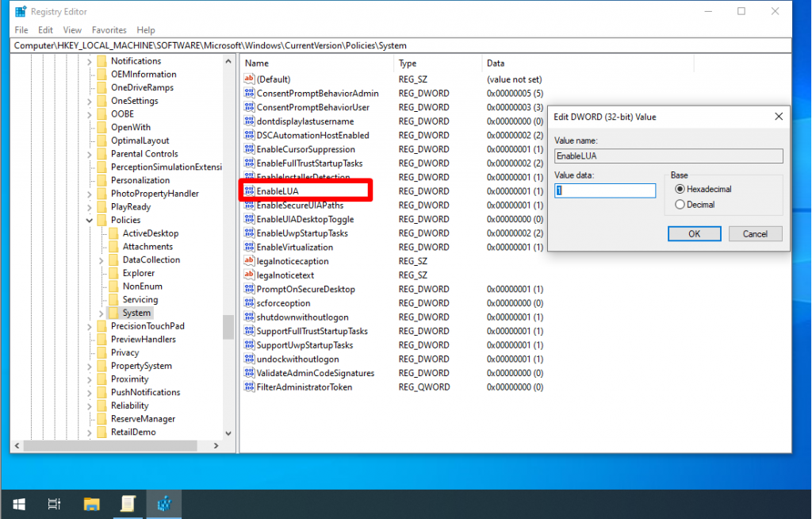This screenshot has height=519, width=812.
Task: Select the Decimal base radio button
Action: 680,205
